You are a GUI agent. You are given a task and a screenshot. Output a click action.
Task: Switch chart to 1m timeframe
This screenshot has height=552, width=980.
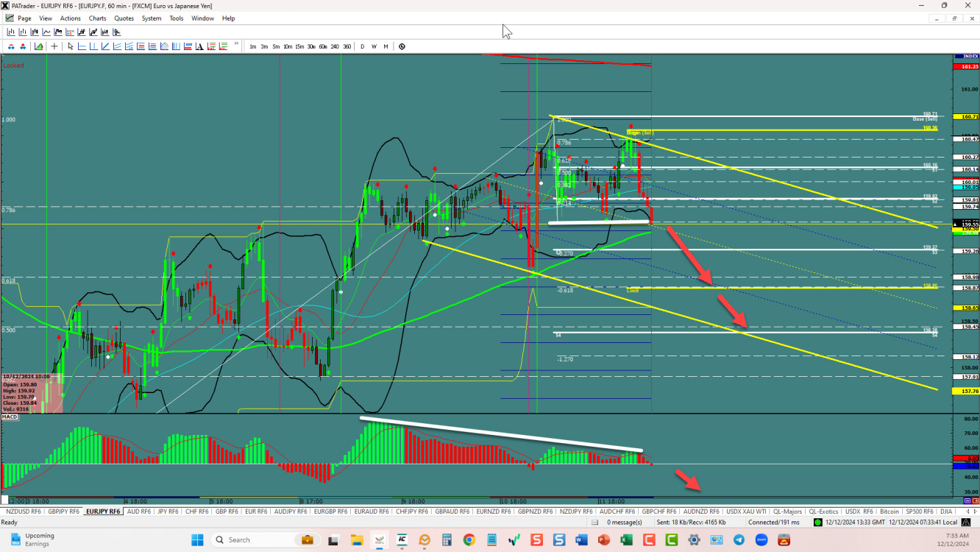coord(253,46)
